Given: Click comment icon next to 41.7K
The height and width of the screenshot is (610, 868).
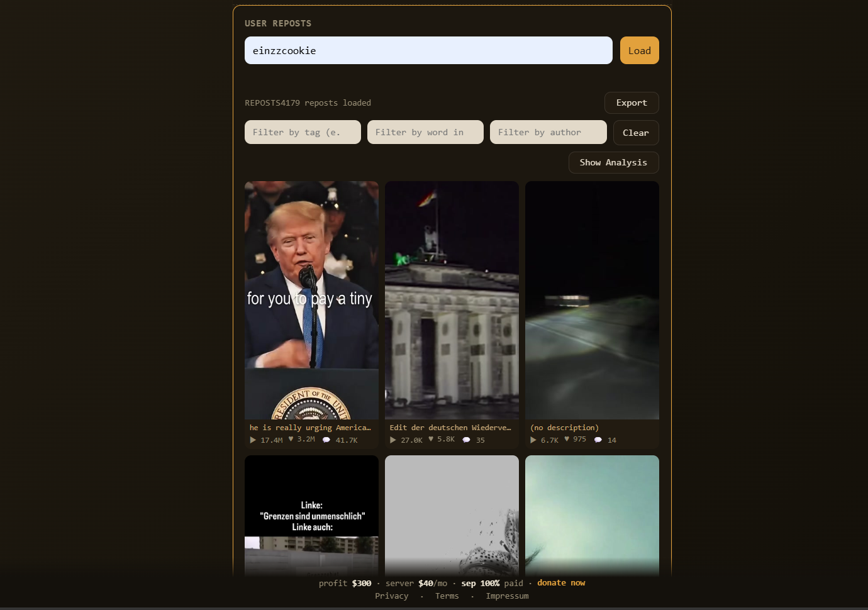Looking at the screenshot, I should (x=326, y=440).
